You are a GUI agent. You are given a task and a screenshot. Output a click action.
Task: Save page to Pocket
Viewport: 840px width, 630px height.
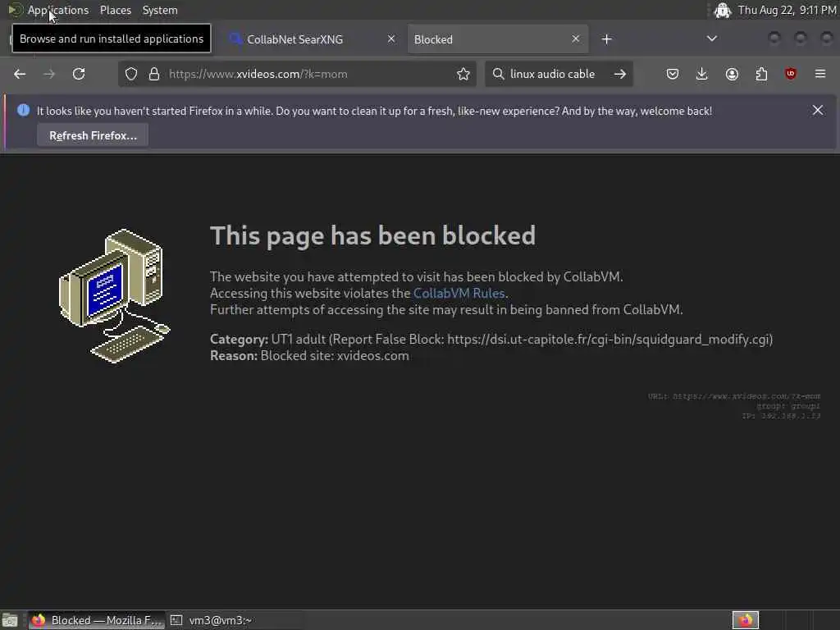click(673, 74)
